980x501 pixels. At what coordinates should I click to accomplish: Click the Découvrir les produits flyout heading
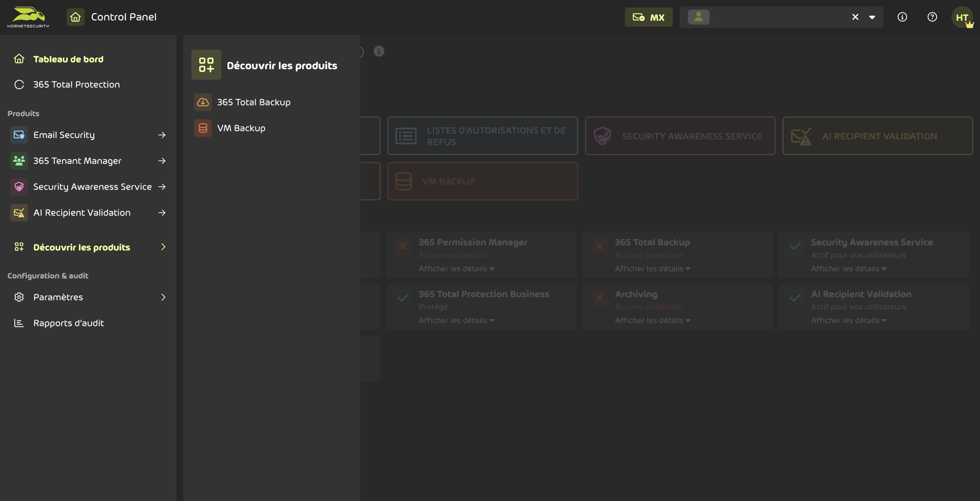[x=282, y=65]
